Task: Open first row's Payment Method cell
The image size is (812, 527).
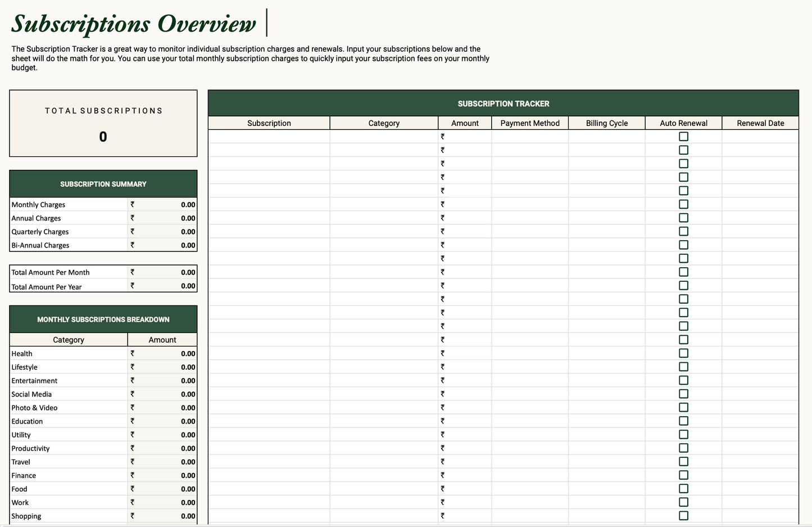Action: [x=530, y=137]
